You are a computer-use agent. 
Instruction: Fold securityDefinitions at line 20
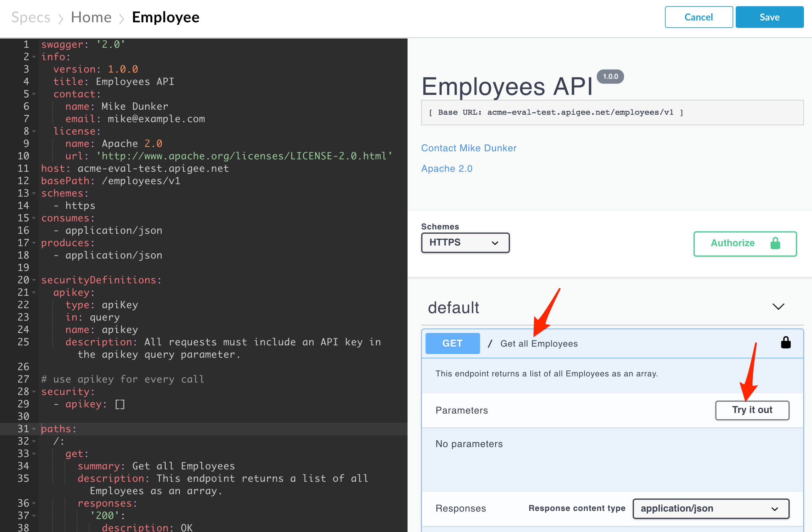(x=34, y=280)
